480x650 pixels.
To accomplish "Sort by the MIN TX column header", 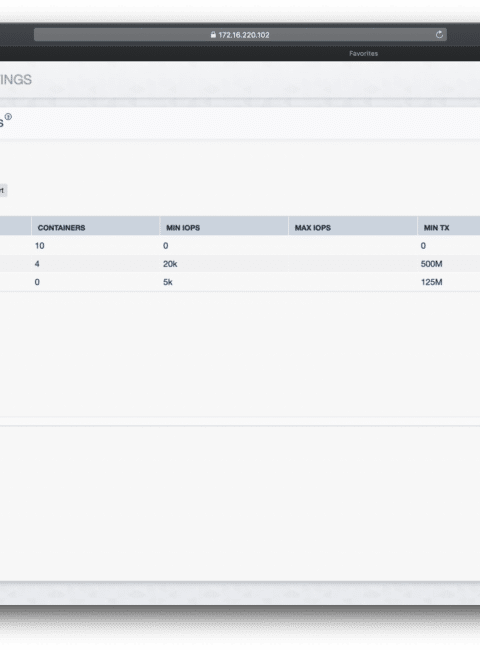I will (x=436, y=228).
